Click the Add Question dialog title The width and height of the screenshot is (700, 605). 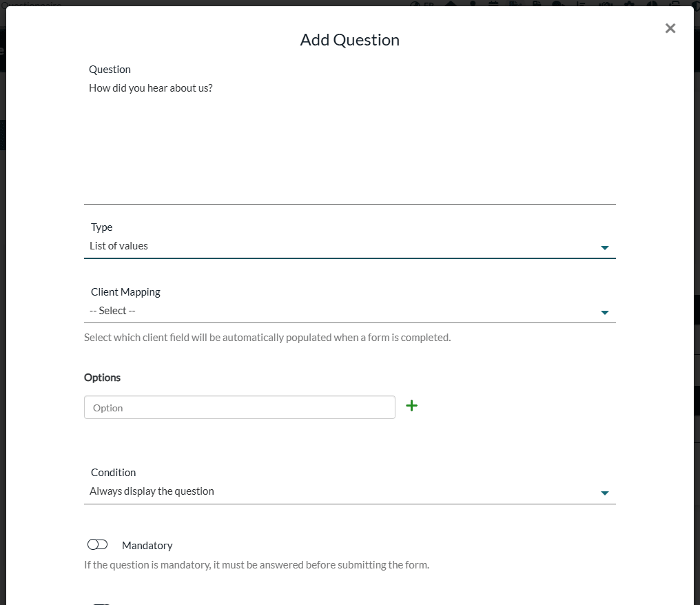point(349,40)
